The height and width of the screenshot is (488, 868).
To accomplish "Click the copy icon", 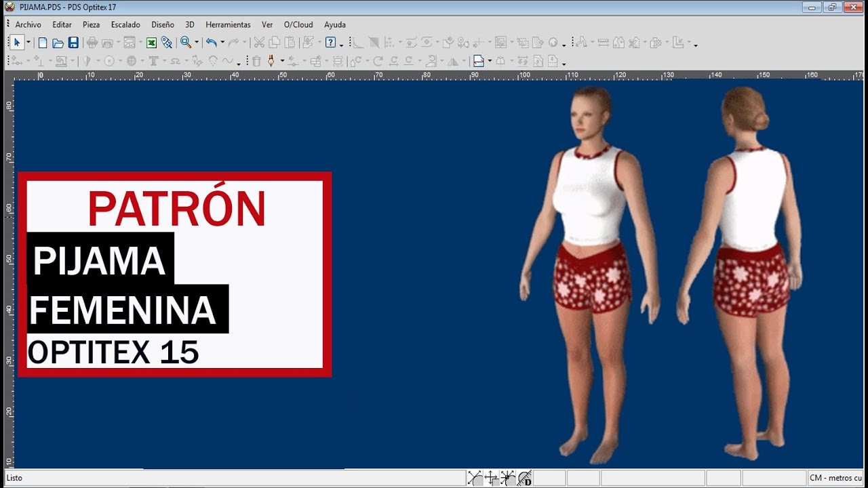I will 274,43.
